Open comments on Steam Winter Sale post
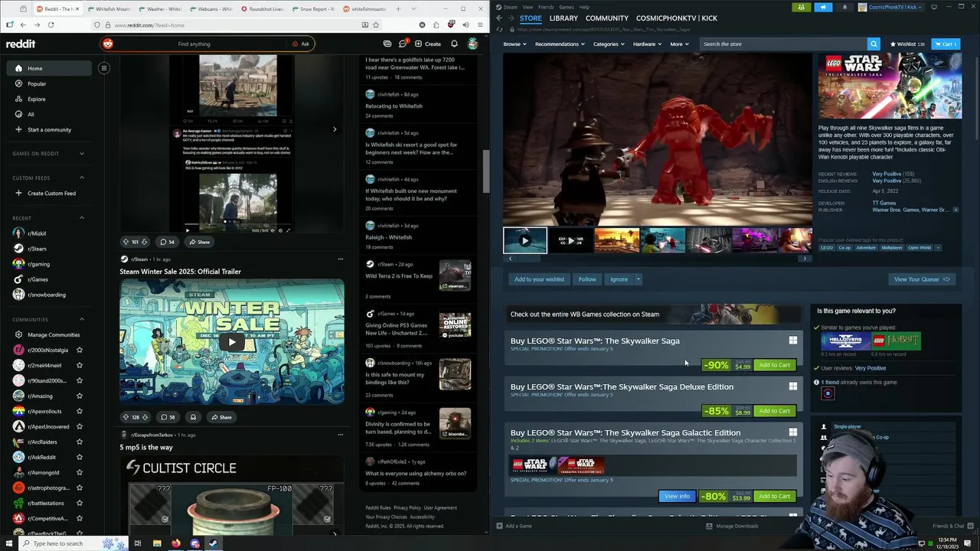Image resolution: width=980 pixels, height=551 pixels. pyautogui.click(x=167, y=417)
